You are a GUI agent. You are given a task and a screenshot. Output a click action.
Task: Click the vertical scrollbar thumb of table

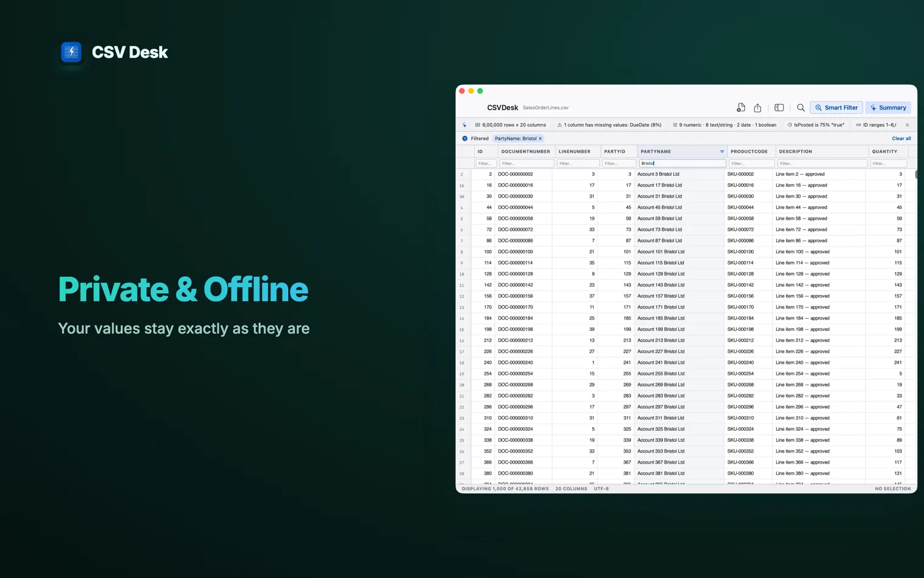click(x=915, y=175)
